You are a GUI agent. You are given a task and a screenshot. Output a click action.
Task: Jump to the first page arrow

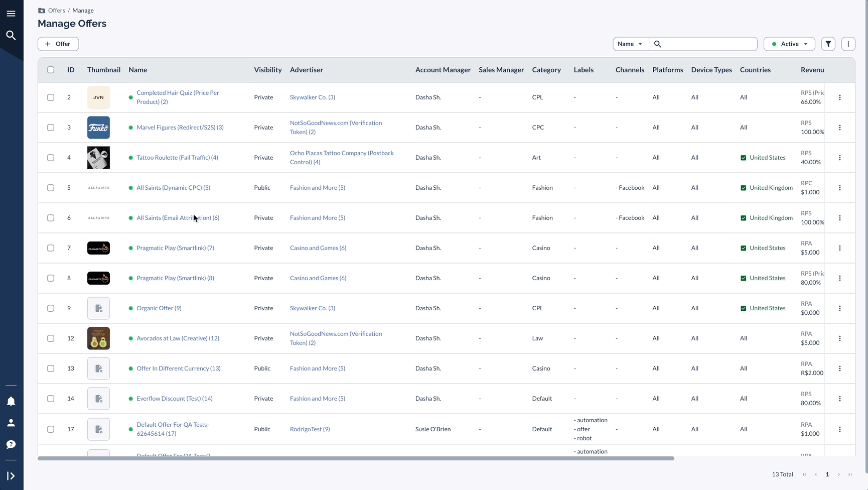805,474
